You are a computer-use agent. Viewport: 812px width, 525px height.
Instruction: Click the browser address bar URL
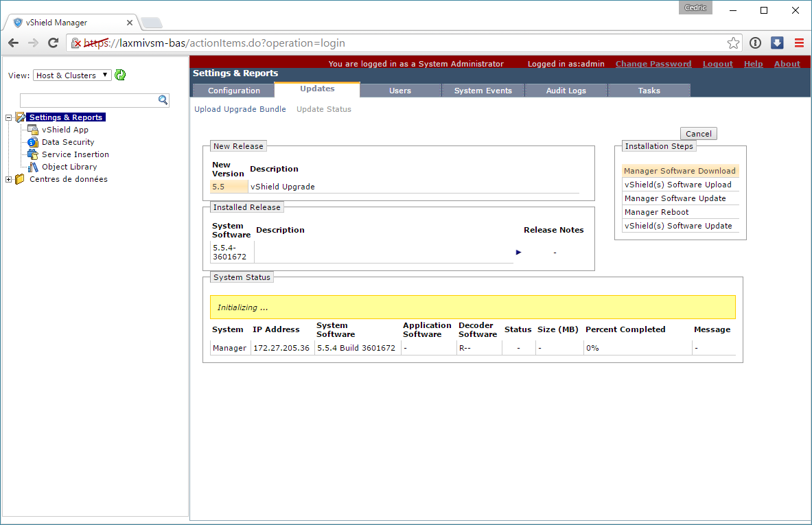pyautogui.click(x=214, y=43)
